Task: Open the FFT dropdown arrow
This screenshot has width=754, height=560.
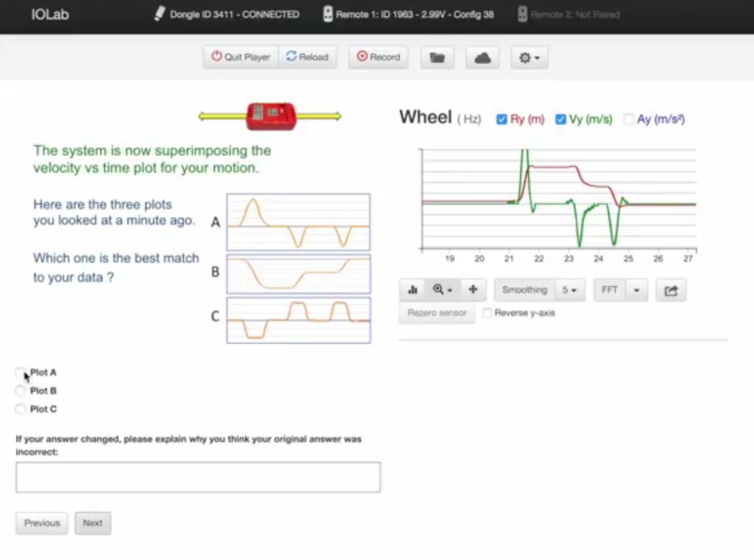Action: pyautogui.click(x=637, y=290)
